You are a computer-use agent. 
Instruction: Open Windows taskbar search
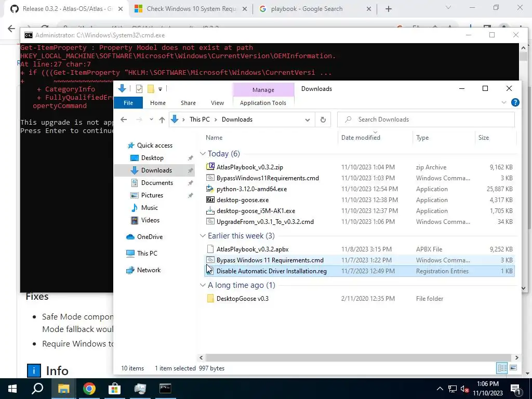[x=37, y=389]
